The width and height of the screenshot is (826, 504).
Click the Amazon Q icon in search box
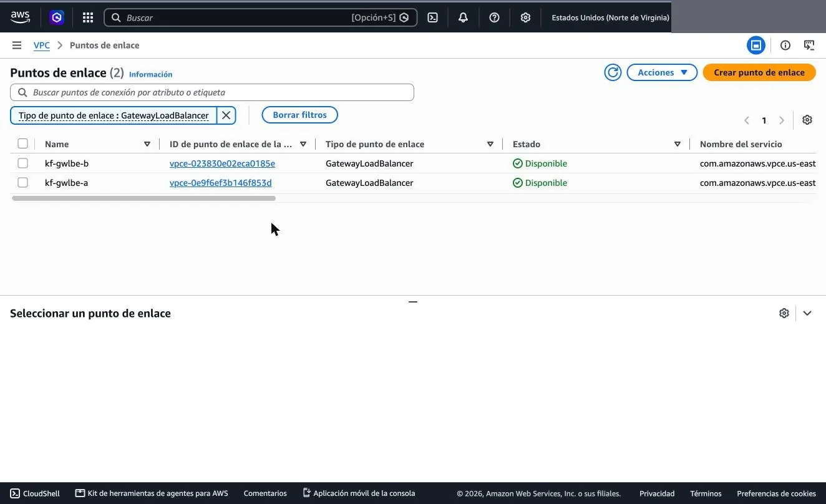pyautogui.click(x=405, y=17)
